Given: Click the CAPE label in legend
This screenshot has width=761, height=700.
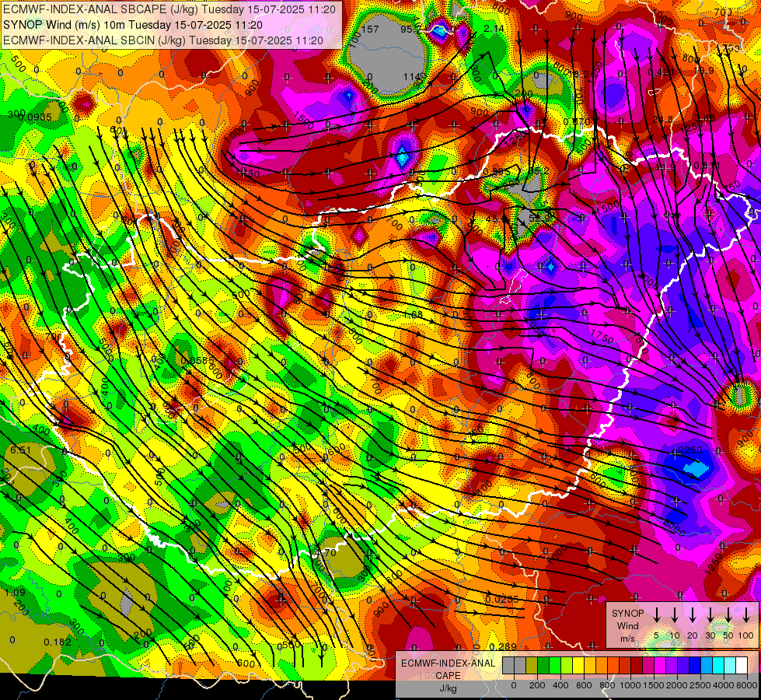Looking at the screenshot, I should click(448, 675).
